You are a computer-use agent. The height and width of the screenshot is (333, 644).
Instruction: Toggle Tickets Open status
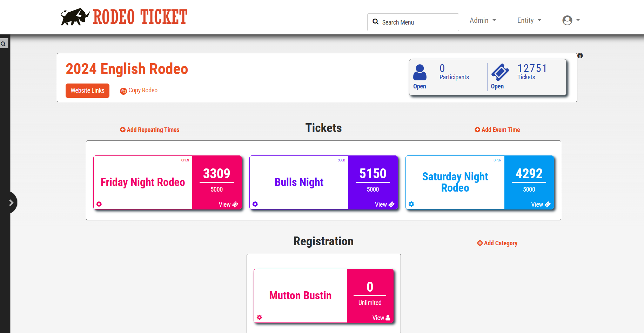(497, 86)
